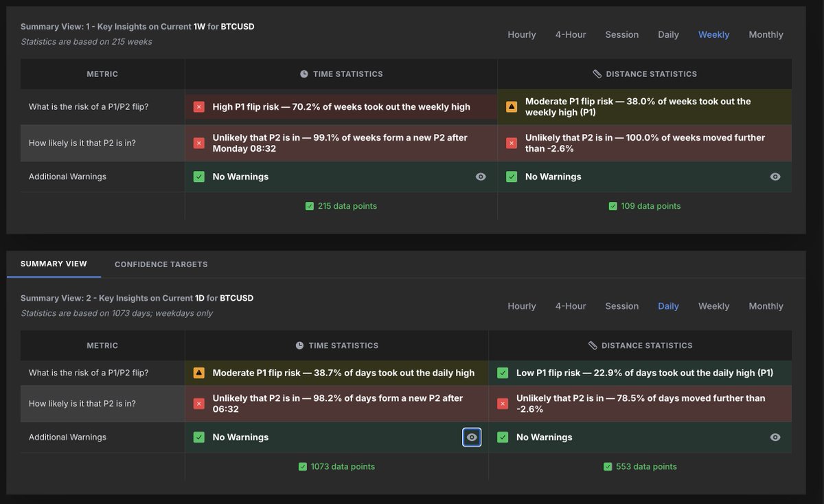Select Session timeframe in the BTCUSD 1D summary
Viewport: 824px width, 504px height.
point(622,306)
